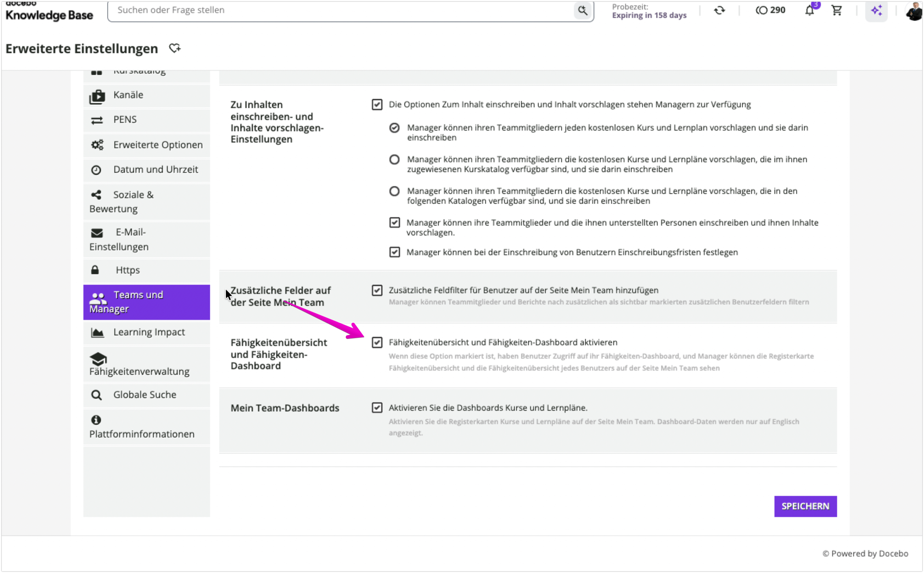
Task: Open the Soziale & Bewertung tab
Action: 147,202
